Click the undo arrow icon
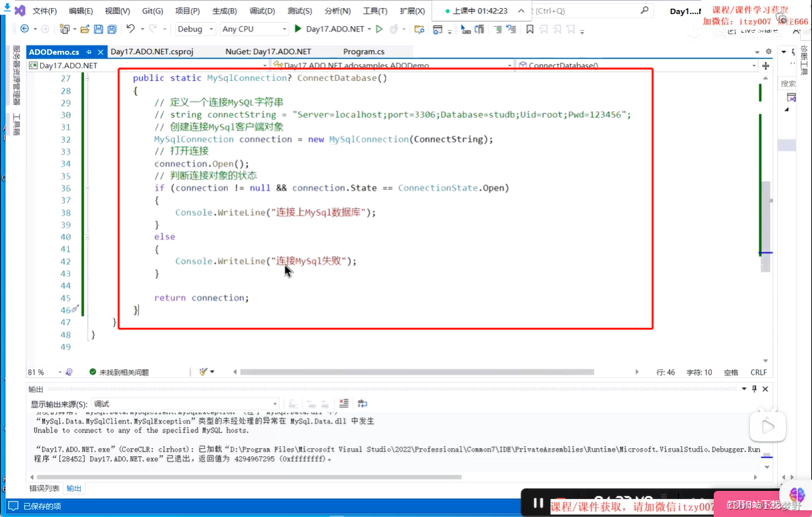 tap(131, 29)
